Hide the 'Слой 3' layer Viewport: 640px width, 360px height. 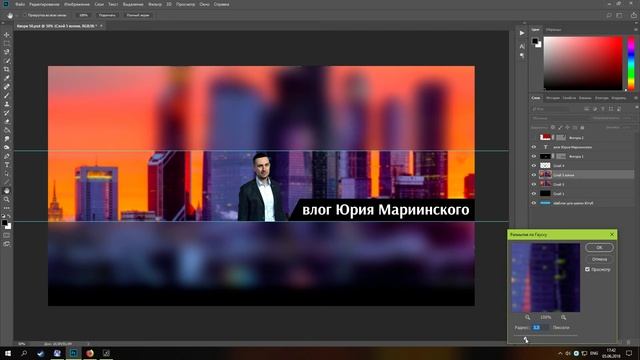pos(533,184)
